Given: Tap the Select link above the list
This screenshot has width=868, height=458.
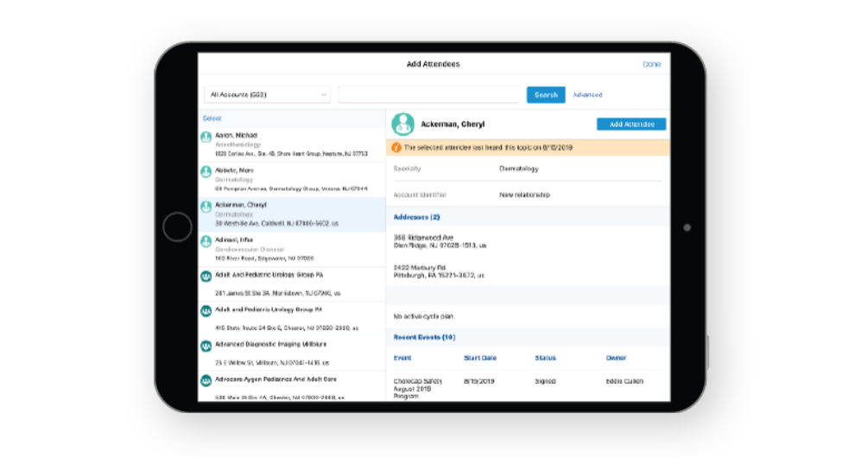Looking at the screenshot, I should (212, 118).
